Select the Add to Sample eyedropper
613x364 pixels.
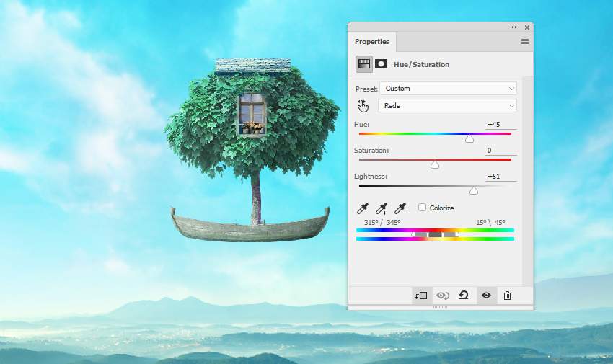point(382,208)
